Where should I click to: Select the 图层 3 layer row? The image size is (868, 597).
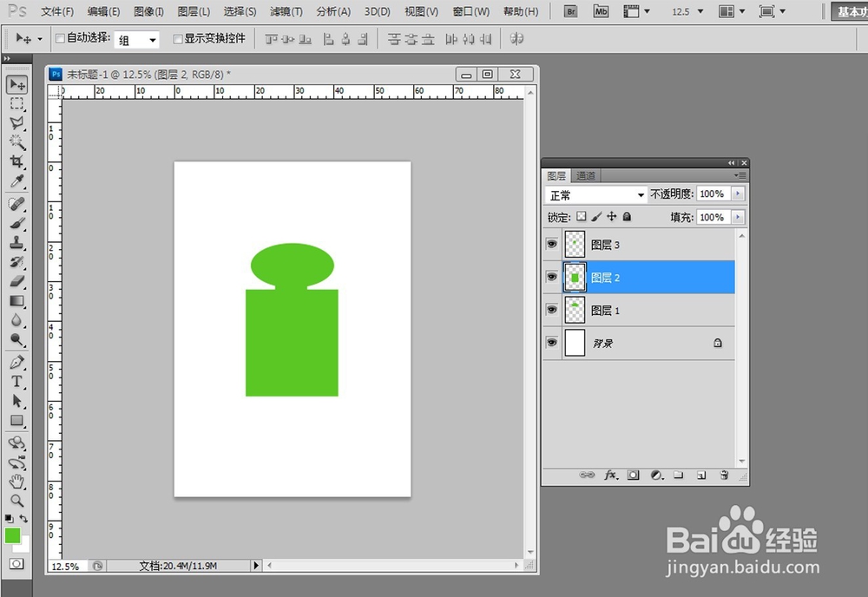[649, 245]
